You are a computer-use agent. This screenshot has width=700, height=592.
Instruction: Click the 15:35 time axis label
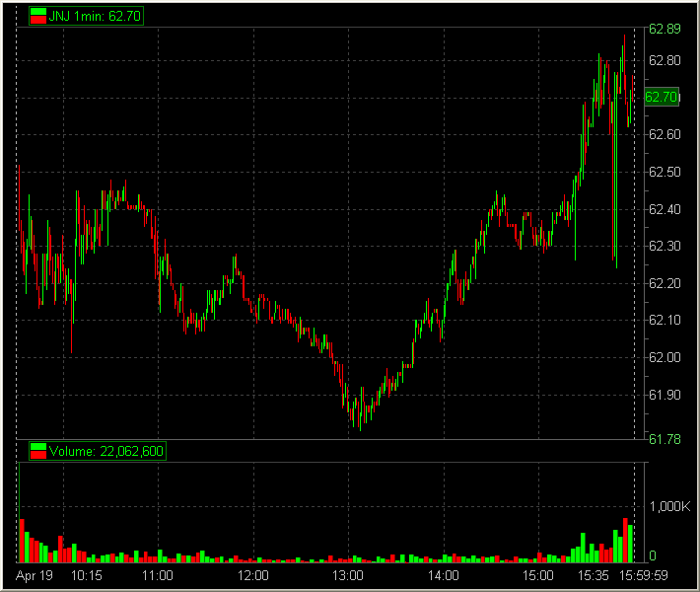click(x=593, y=575)
